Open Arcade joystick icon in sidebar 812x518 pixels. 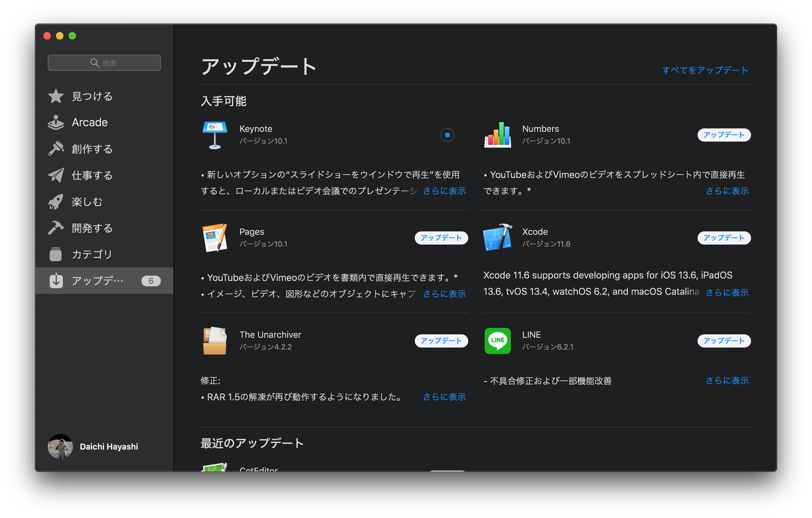coord(56,123)
